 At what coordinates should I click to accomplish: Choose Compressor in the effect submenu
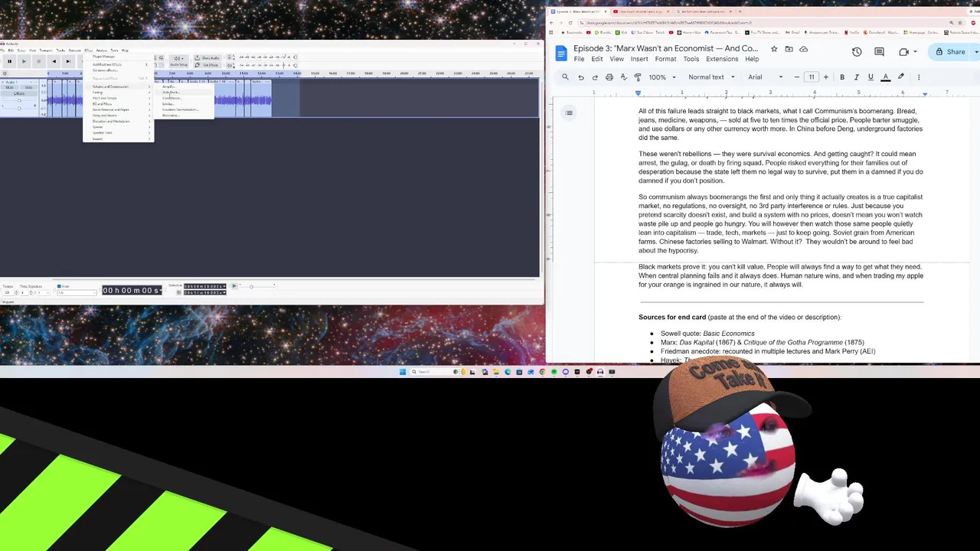coord(184,98)
